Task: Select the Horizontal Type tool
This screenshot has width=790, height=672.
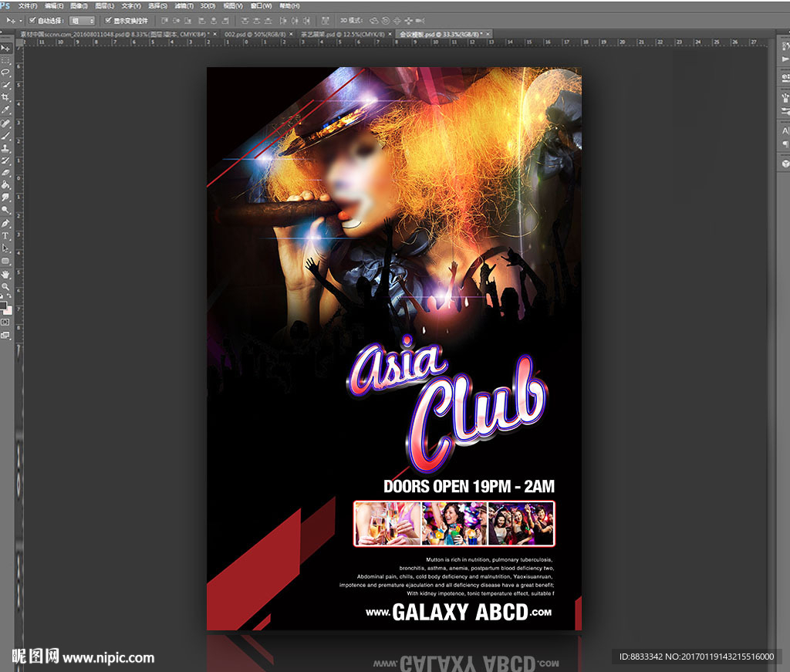Action: click(x=5, y=236)
